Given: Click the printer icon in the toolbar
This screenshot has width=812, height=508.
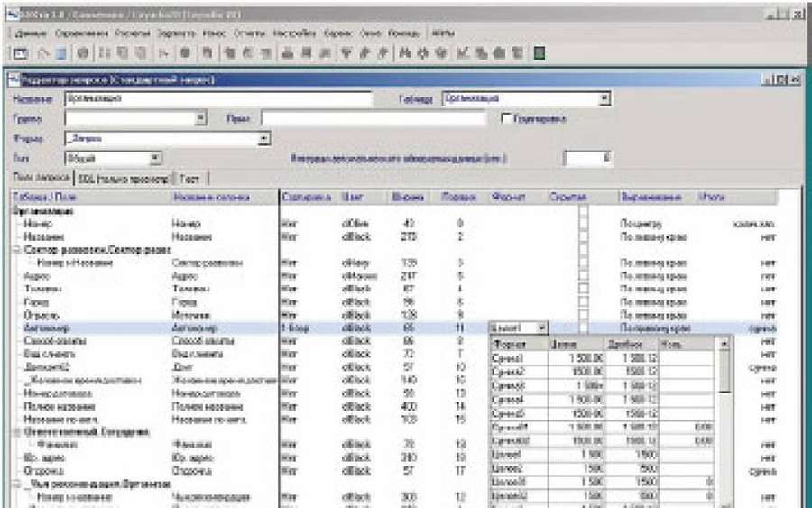Looking at the screenshot, I should click(x=288, y=53).
